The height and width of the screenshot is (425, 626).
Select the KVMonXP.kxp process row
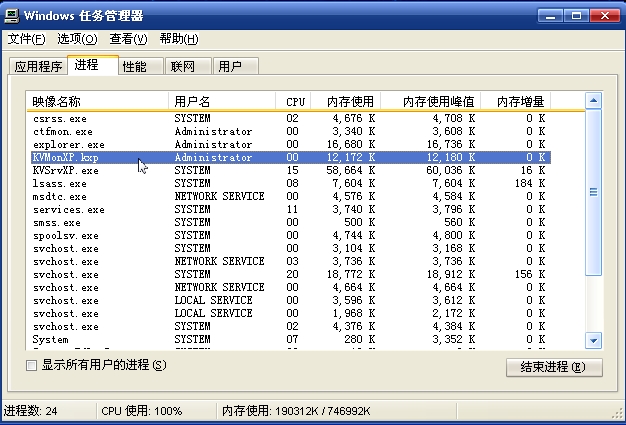(x=289, y=157)
